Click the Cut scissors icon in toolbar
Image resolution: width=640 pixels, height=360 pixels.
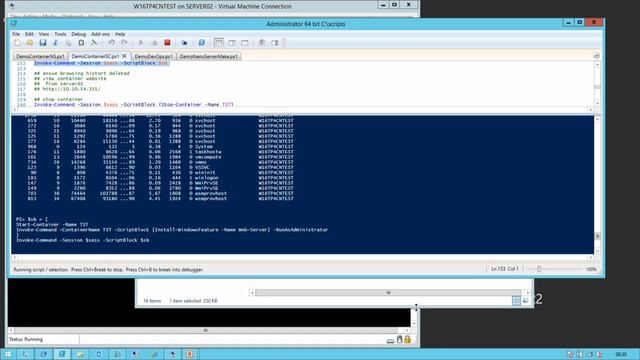[56, 43]
